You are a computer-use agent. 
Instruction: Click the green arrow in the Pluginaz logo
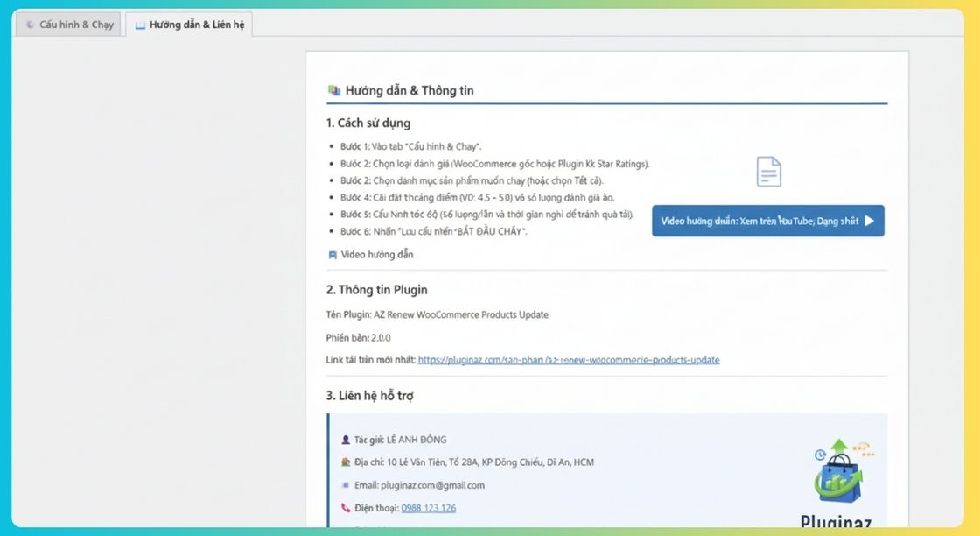pyautogui.click(x=837, y=445)
